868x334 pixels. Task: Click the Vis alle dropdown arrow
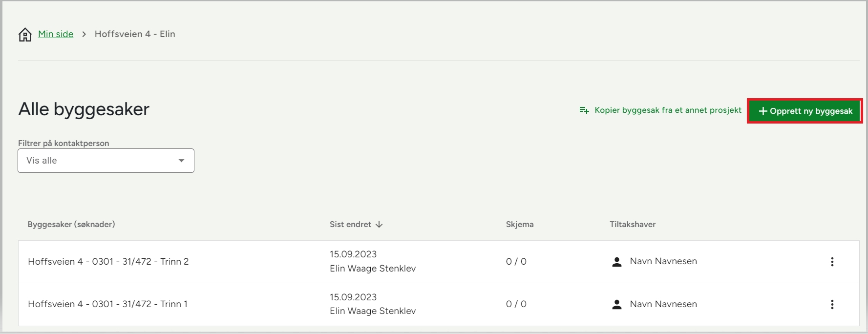tap(181, 161)
